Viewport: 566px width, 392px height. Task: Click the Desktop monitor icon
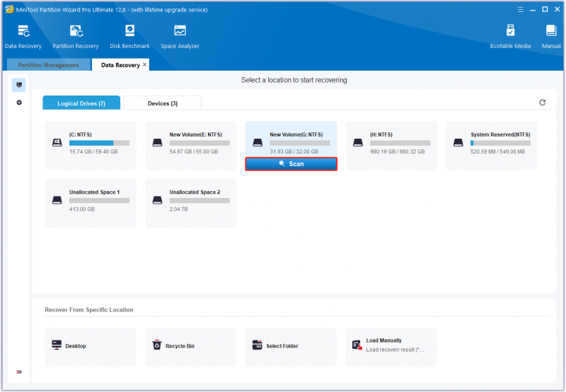[x=57, y=345]
